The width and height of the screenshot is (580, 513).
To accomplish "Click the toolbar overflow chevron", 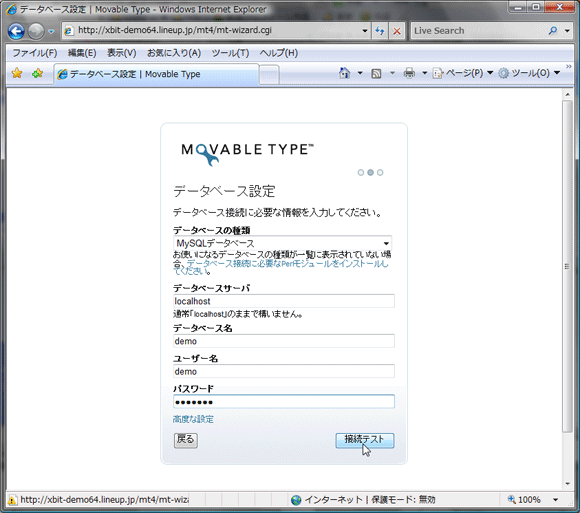I will click(x=569, y=66).
